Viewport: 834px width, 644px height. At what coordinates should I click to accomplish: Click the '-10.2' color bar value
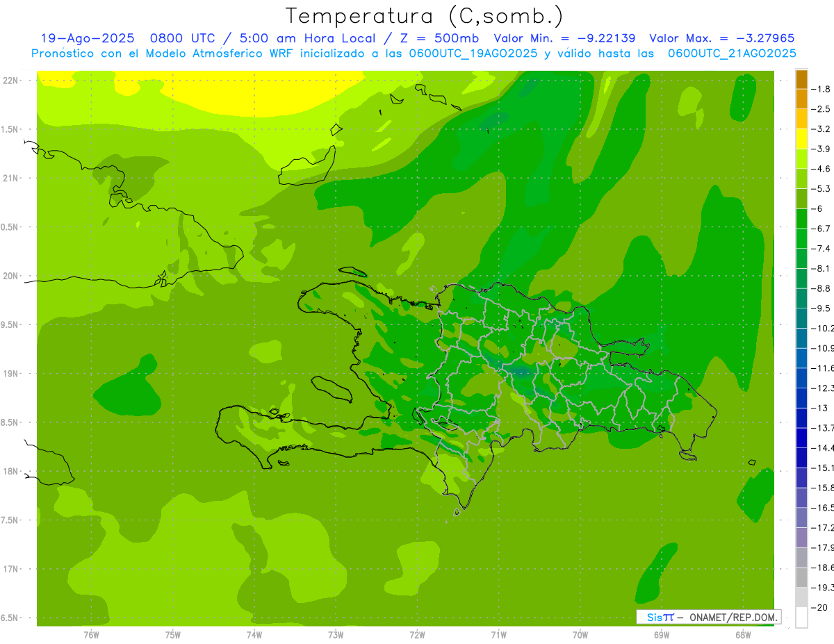821,328
